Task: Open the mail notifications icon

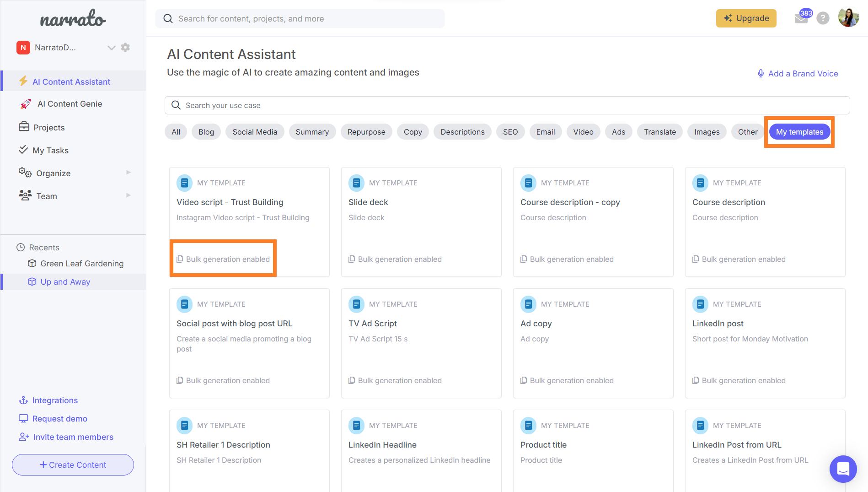Action: tap(801, 18)
